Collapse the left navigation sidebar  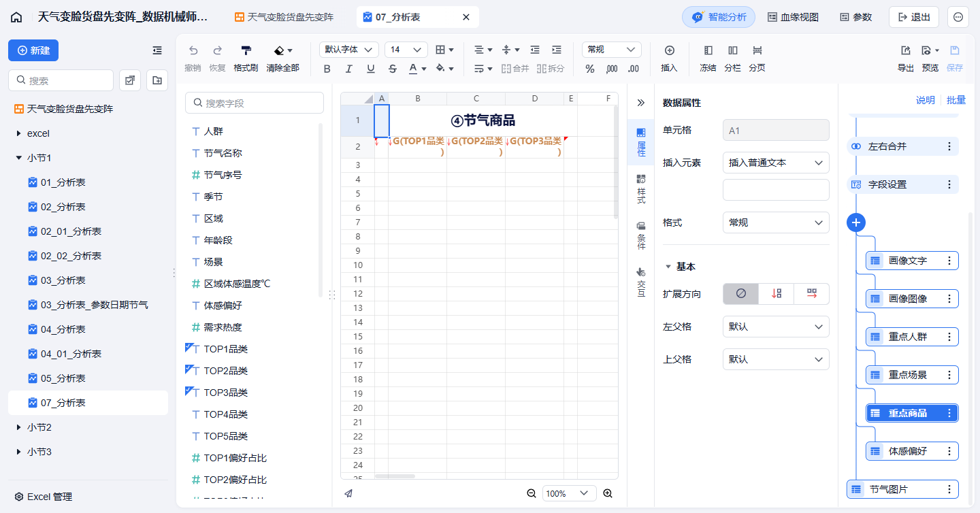coord(157,50)
